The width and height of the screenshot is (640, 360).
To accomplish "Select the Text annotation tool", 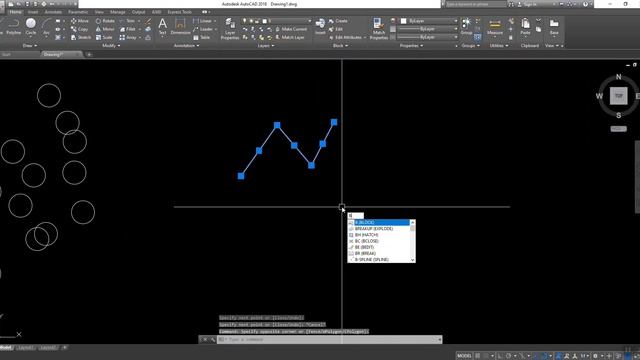I will [162, 27].
